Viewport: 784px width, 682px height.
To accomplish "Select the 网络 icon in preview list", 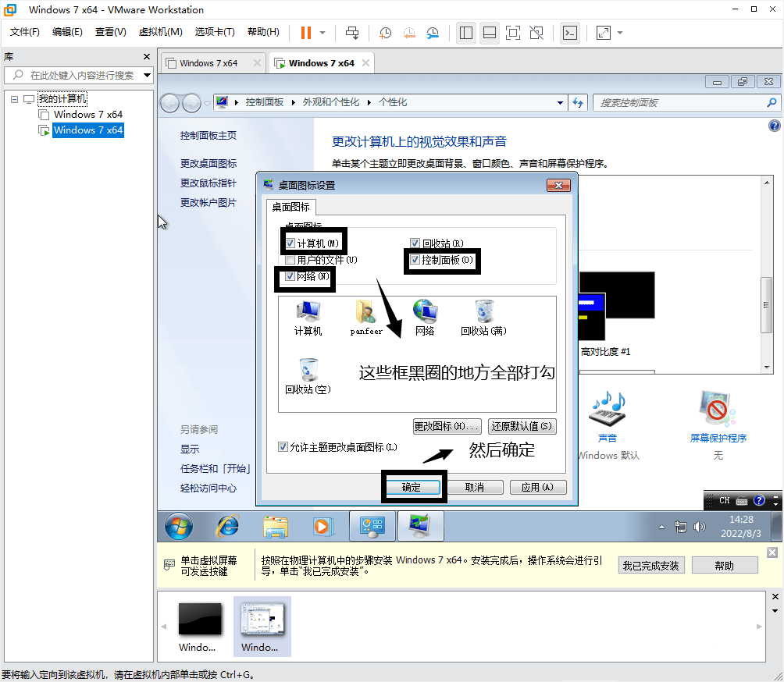I will click(x=425, y=319).
